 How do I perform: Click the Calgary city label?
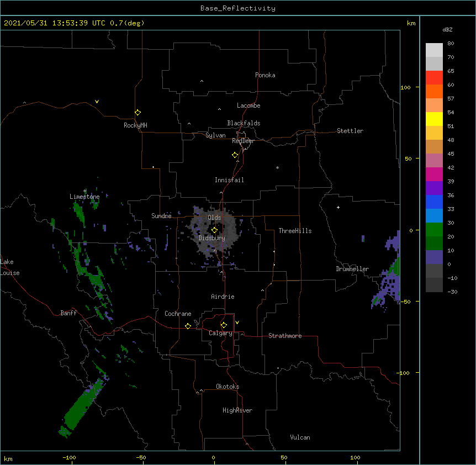220,333
